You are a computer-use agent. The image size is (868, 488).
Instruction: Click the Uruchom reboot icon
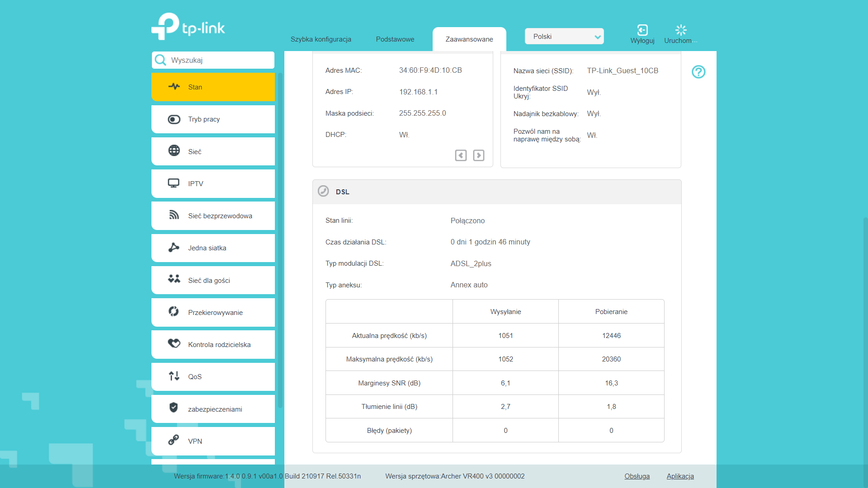pos(681,30)
